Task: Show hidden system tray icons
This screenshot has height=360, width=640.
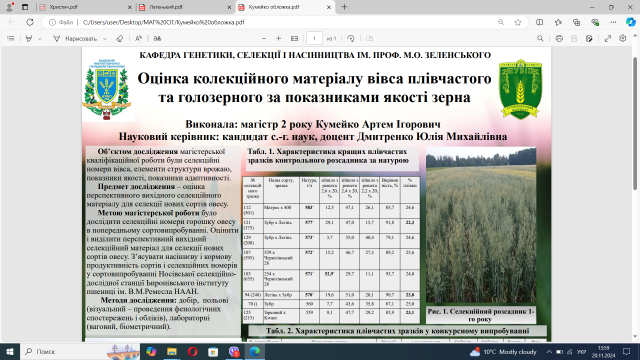Action: click(x=549, y=351)
